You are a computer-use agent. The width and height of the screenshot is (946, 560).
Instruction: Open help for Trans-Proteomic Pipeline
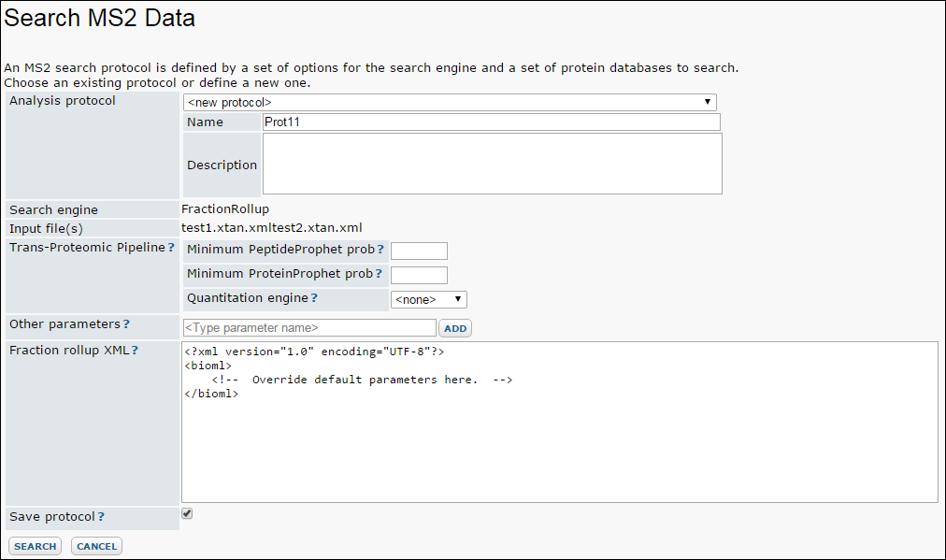click(171, 248)
